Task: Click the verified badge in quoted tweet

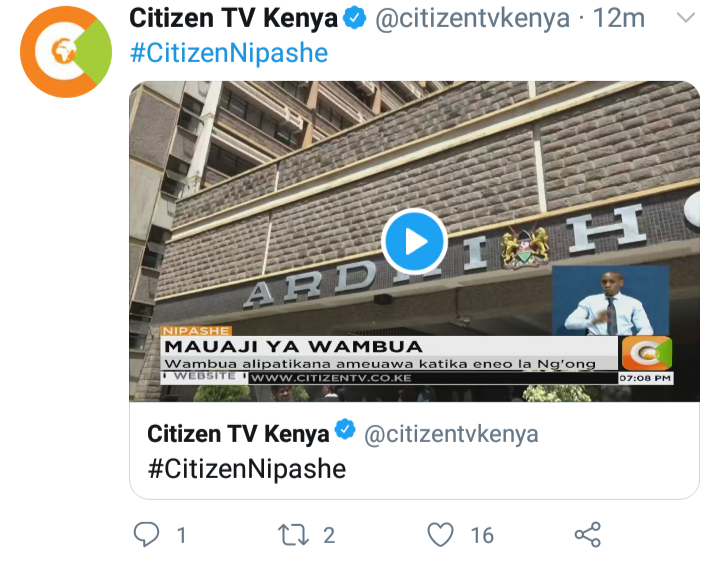Action: [345, 430]
